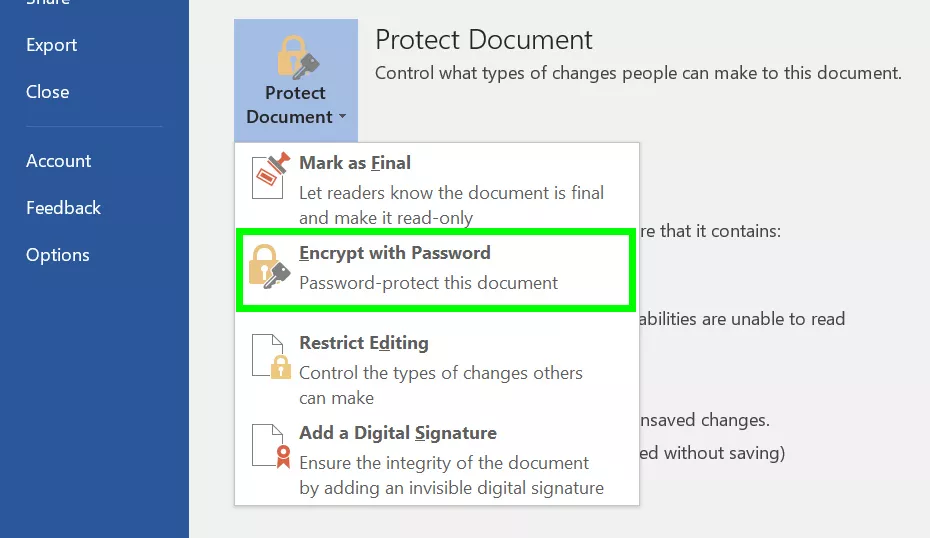
Task: Expand the Protect Document dropdown arrow
Action: coord(342,117)
